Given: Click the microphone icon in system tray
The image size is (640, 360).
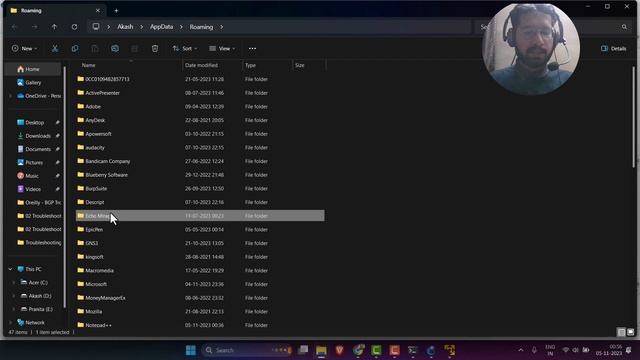Looking at the screenshot, I should [x=534, y=350].
